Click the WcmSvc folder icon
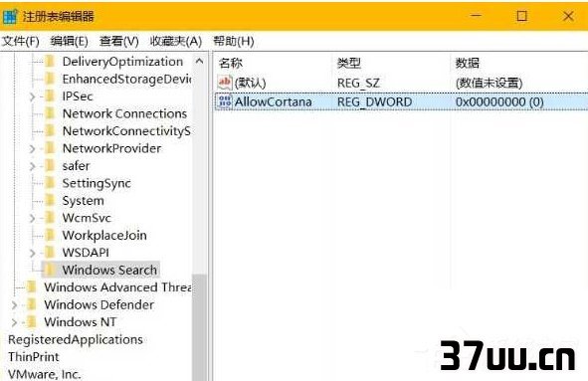This screenshot has height=381, width=588. [50, 218]
